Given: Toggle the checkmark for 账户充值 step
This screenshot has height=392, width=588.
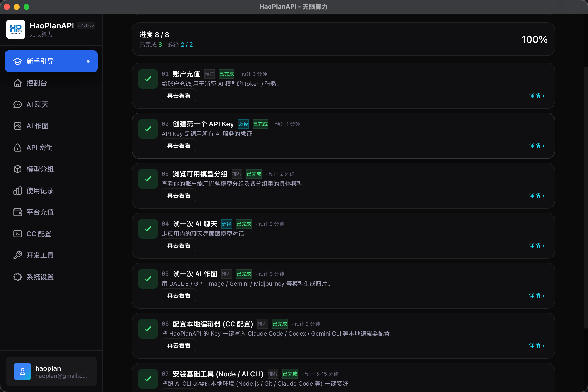Looking at the screenshot, I should [x=148, y=79].
